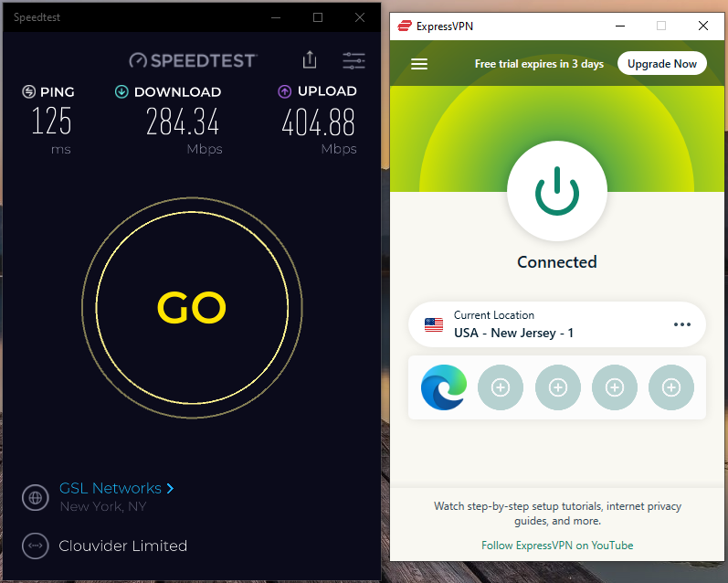
Task: Click the Clouvider Limited connection icon
Action: (36, 546)
